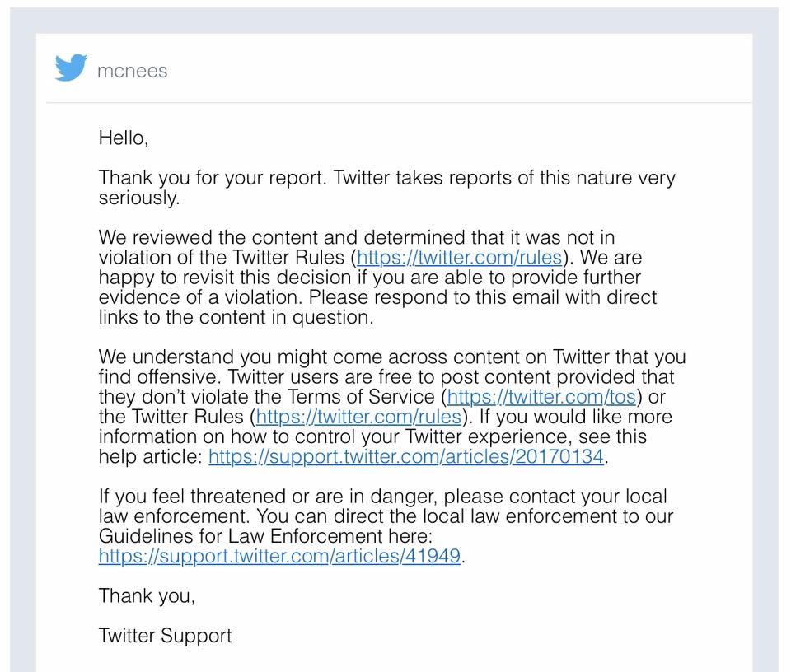Screen dimensions: 791x672
Task: Open help article link articles/20170134
Action: click(x=406, y=457)
